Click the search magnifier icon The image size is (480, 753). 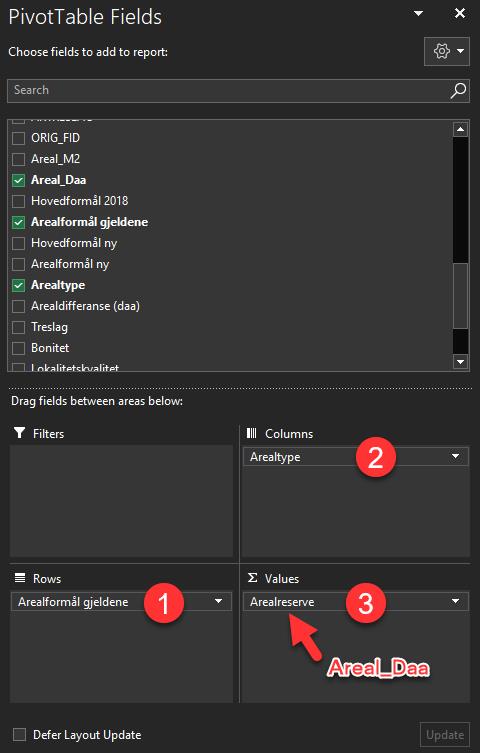tap(458, 90)
